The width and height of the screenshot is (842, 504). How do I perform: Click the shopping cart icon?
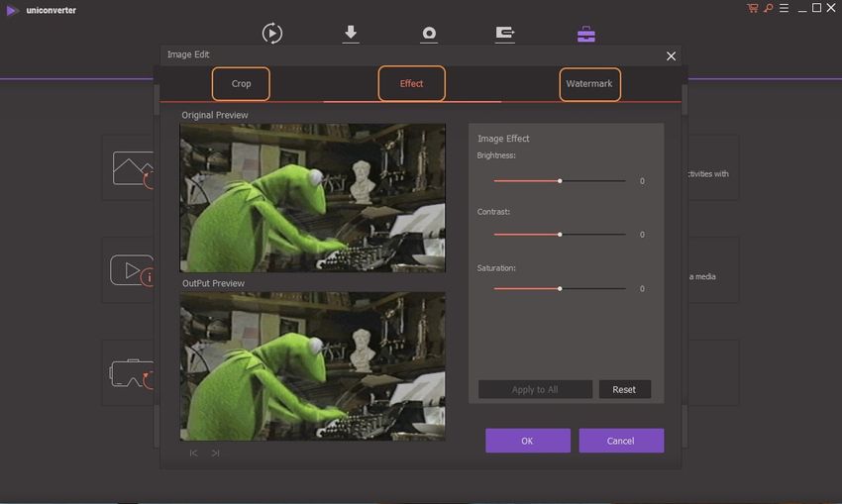point(753,8)
